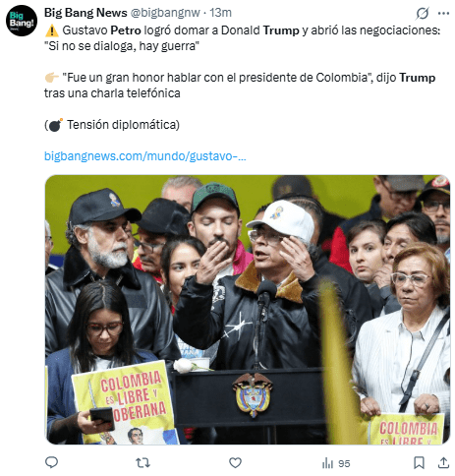The width and height of the screenshot is (455, 476).
Task: Click the reply speech bubble icon
Action: pos(51,463)
